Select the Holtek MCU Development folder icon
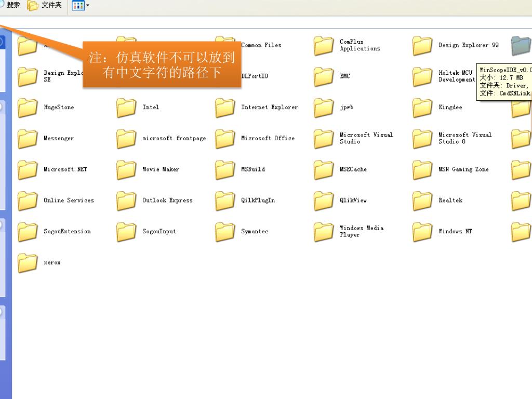 click(x=422, y=76)
